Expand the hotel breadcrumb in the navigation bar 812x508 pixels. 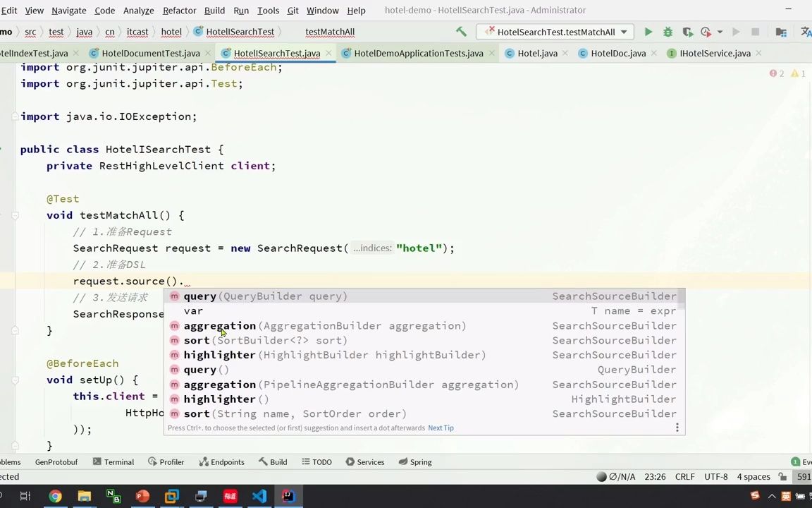tap(171, 32)
